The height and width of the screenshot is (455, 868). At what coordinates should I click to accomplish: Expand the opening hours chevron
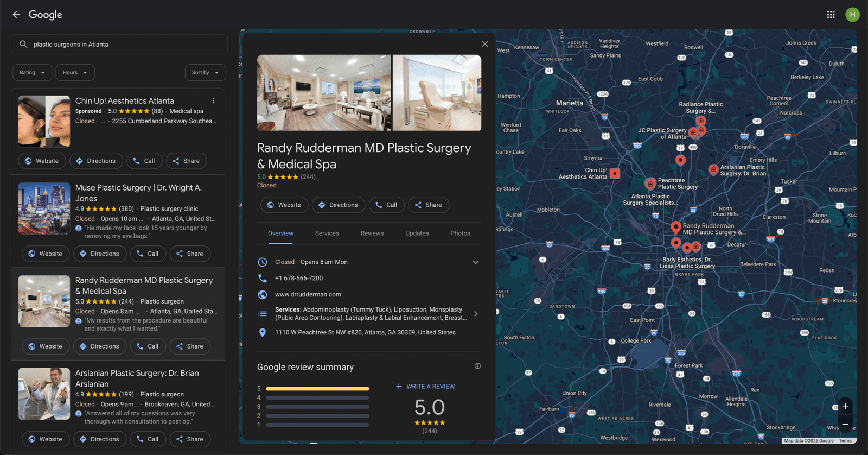[x=476, y=262]
